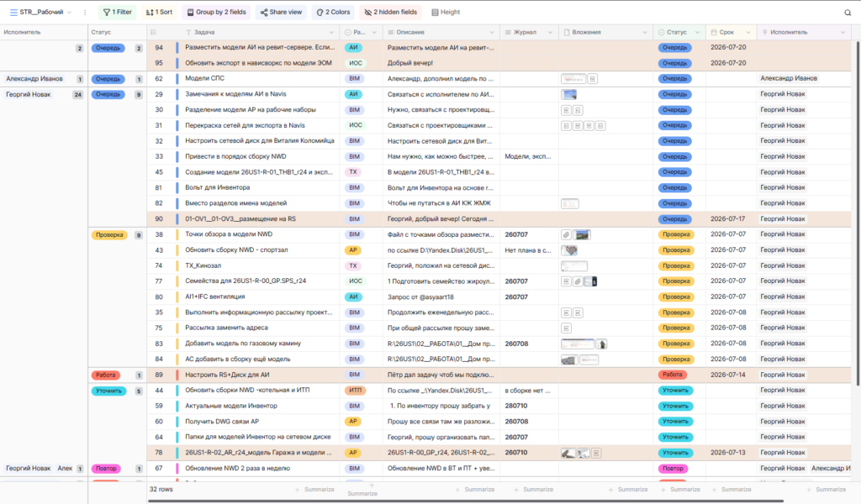Open attachment thumbnail in row 38
Screen dimensions: 861x504
(582, 234)
